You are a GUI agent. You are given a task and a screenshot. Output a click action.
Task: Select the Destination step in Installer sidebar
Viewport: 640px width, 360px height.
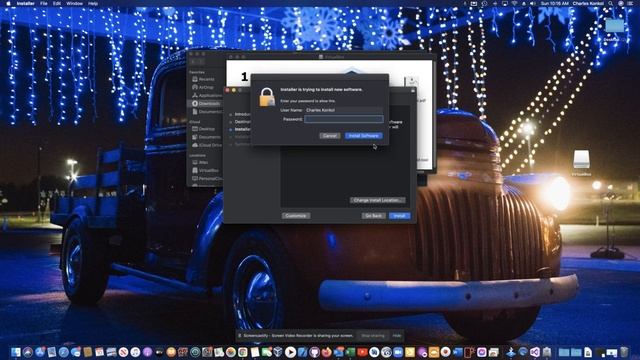(x=242, y=122)
